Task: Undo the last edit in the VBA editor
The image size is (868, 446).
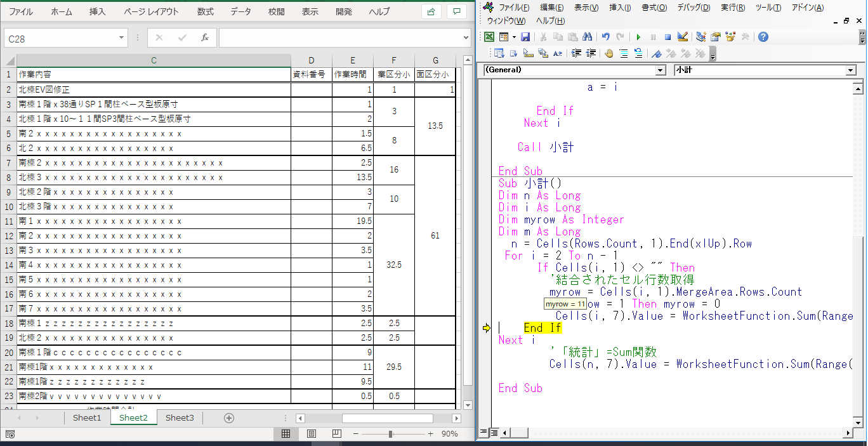Action: tap(605, 37)
